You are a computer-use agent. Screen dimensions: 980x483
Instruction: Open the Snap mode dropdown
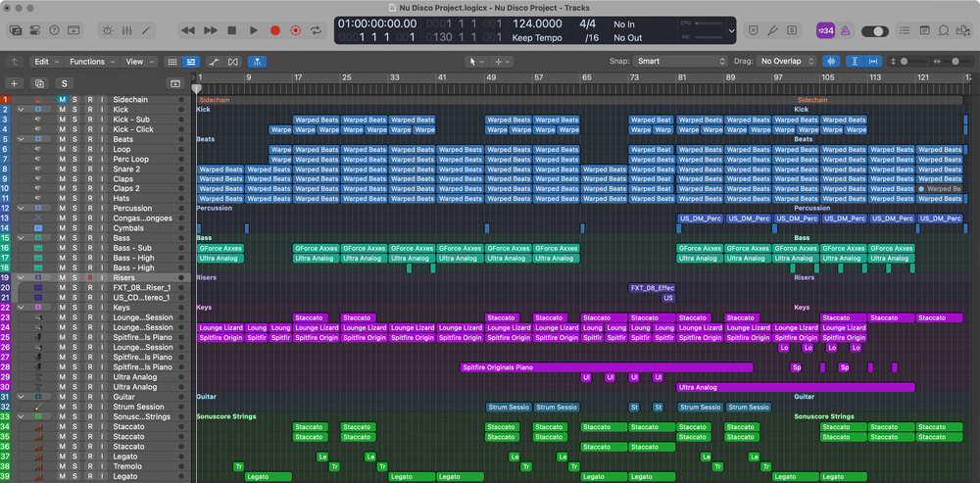click(x=680, y=62)
